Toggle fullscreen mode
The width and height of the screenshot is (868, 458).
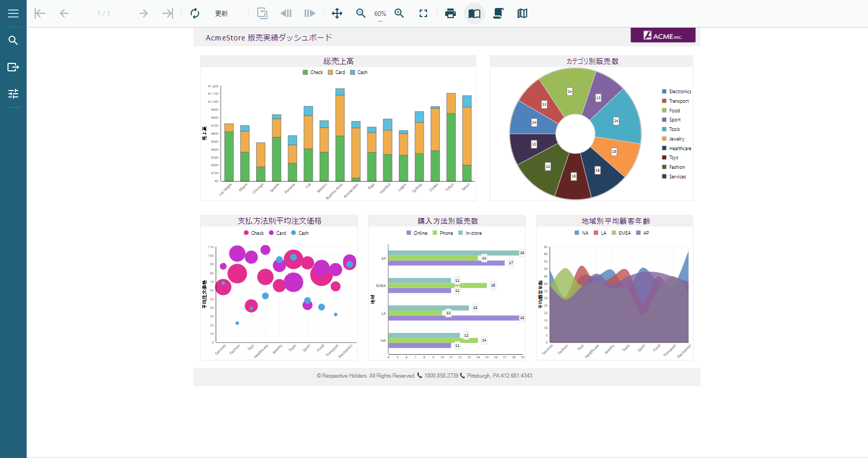423,13
